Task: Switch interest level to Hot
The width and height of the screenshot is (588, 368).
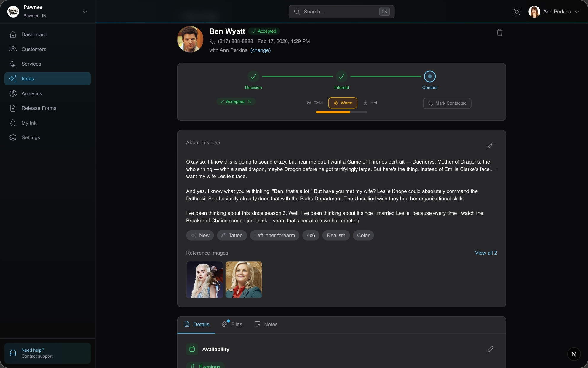Action: click(x=370, y=103)
